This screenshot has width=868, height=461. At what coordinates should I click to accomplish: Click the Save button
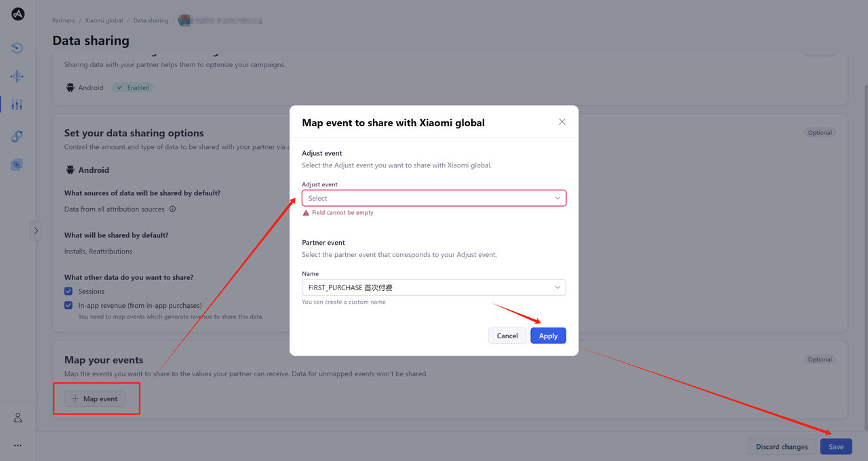tap(835, 447)
